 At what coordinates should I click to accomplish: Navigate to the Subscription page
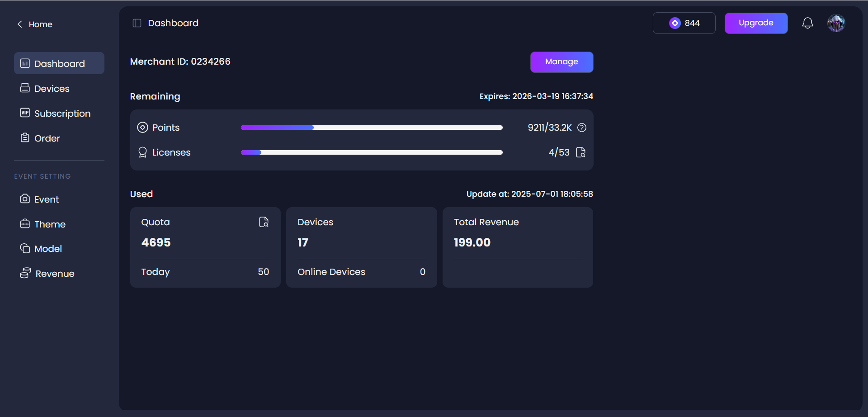62,114
